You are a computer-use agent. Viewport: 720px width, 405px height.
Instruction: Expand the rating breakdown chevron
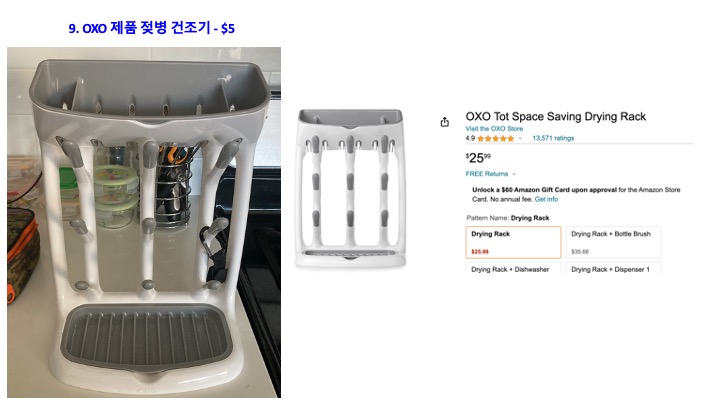point(520,138)
